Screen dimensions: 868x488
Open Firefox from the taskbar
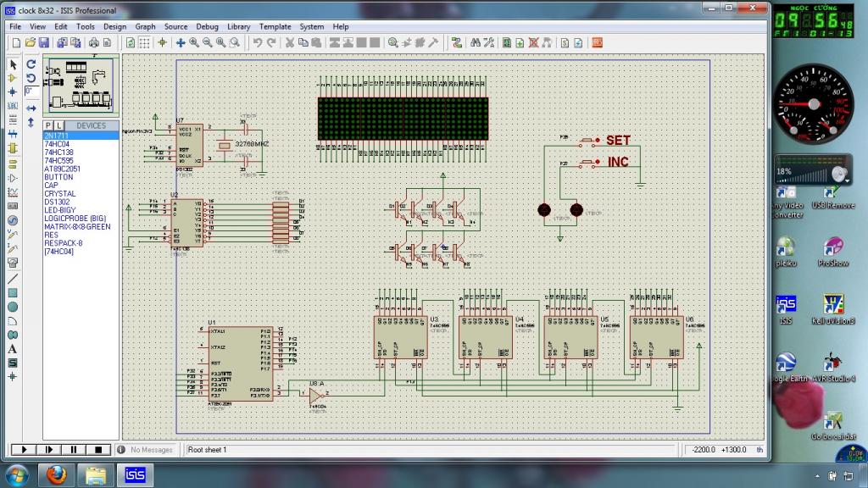58,474
